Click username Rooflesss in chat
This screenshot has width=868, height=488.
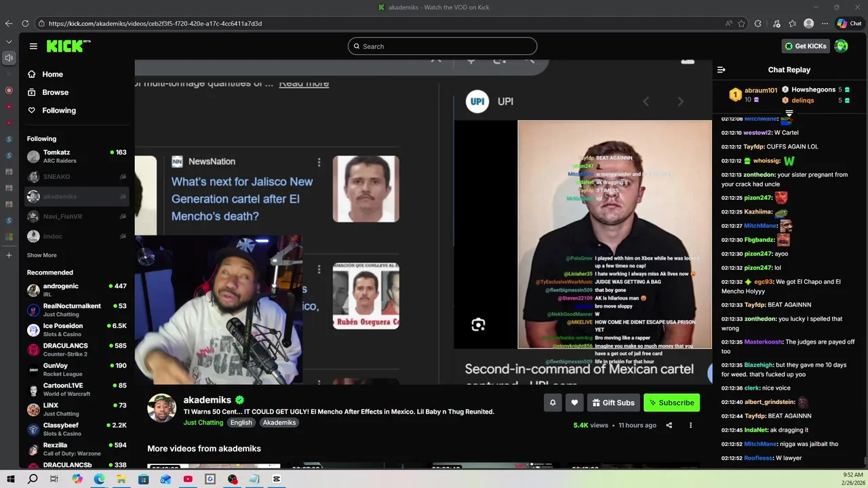(758, 458)
